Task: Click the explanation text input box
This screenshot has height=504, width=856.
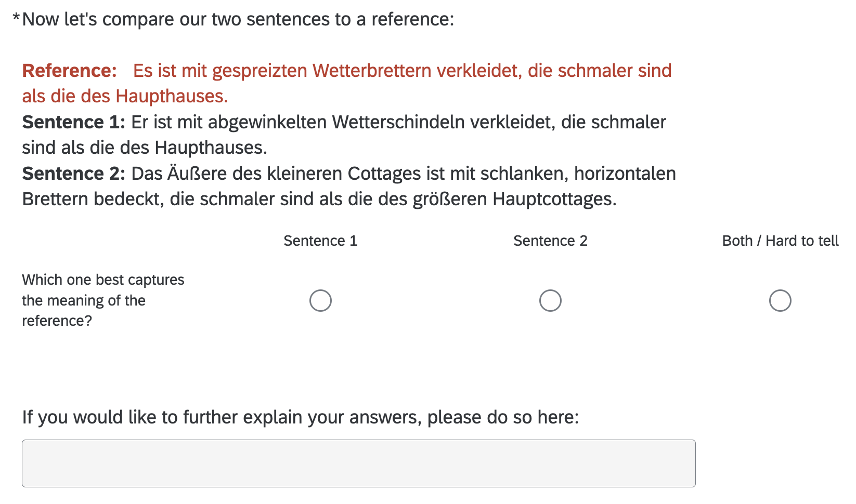Action: point(358,463)
